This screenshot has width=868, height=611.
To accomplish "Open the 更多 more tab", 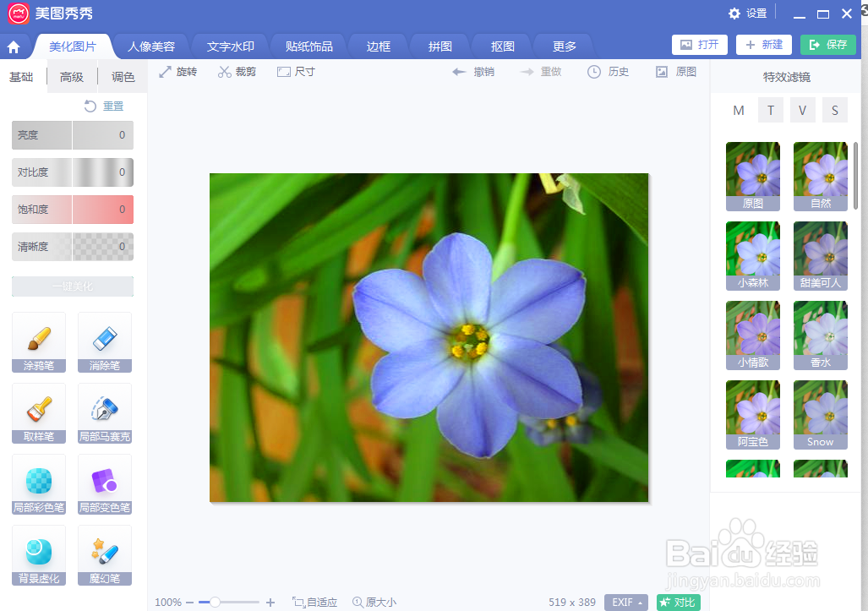I will [564, 46].
